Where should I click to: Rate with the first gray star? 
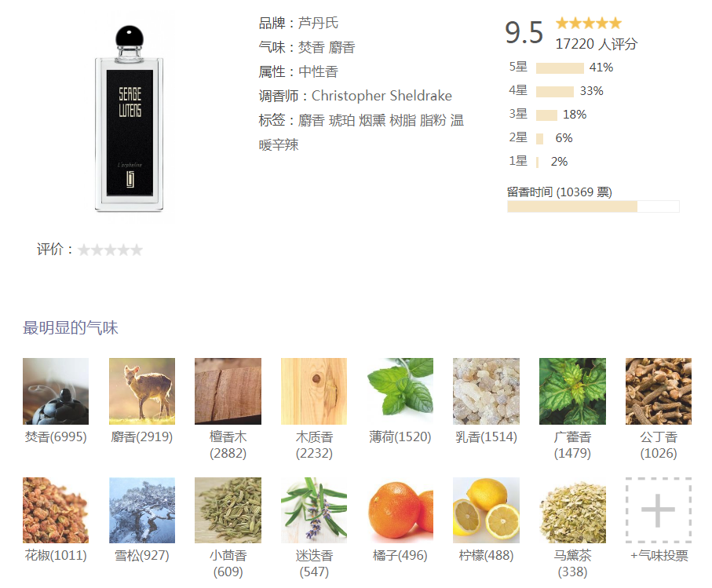pyautogui.click(x=83, y=250)
